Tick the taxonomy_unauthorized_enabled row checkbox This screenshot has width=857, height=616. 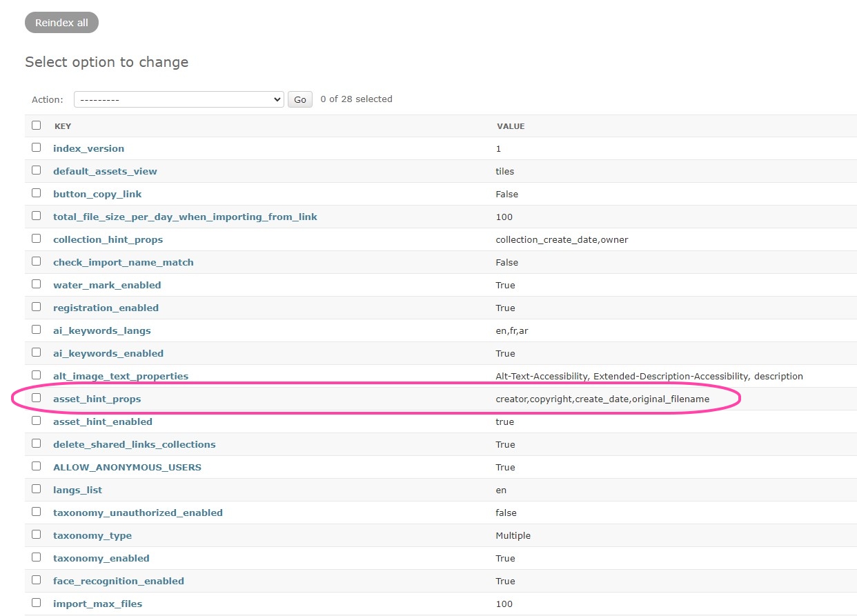click(36, 512)
